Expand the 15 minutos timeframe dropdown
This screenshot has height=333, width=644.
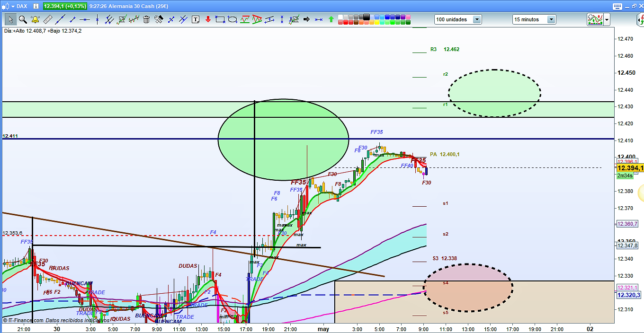[x=551, y=19]
